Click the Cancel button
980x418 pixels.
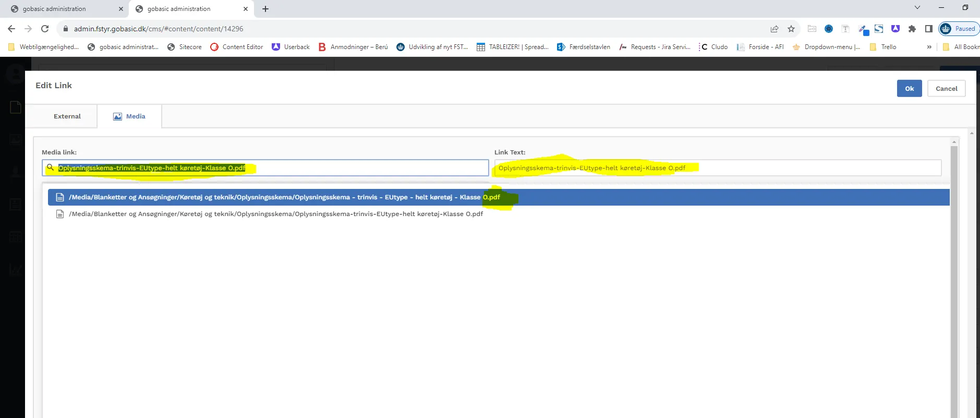point(946,89)
